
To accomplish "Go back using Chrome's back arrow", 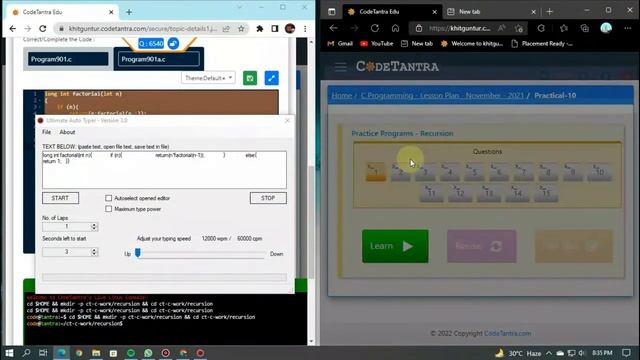I will (x=13, y=29).
